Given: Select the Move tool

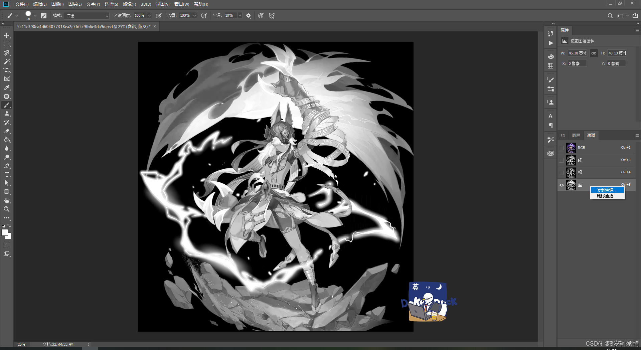Looking at the screenshot, I should point(7,35).
